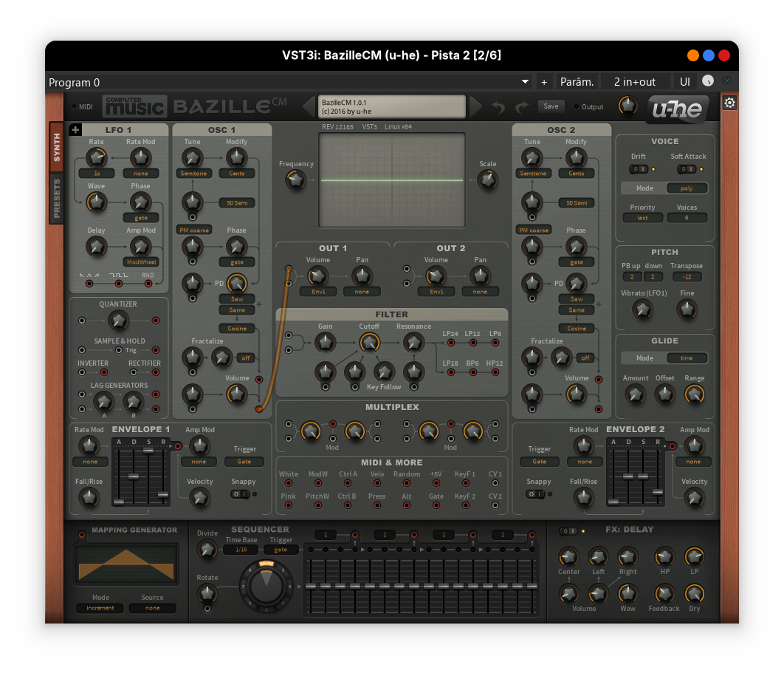Enable the FX Delay on/off switch
This screenshot has height=673, width=784.
pyautogui.click(x=568, y=530)
